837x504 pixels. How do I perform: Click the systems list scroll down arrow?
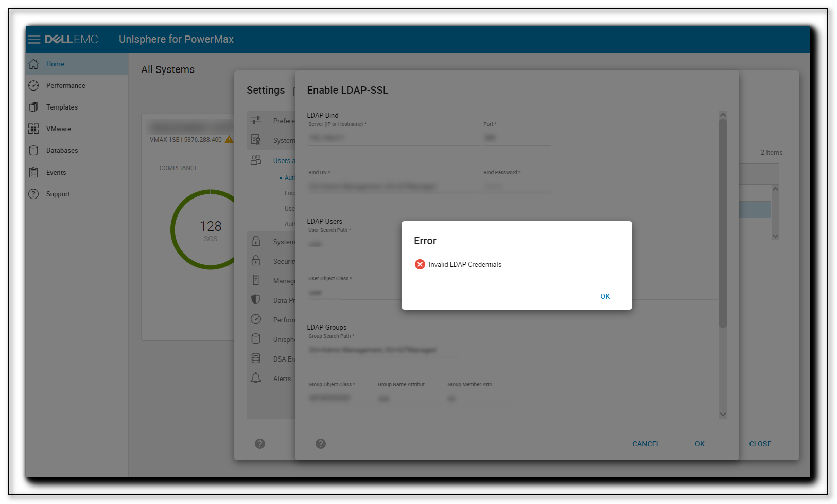pyautogui.click(x=775, y=236)
